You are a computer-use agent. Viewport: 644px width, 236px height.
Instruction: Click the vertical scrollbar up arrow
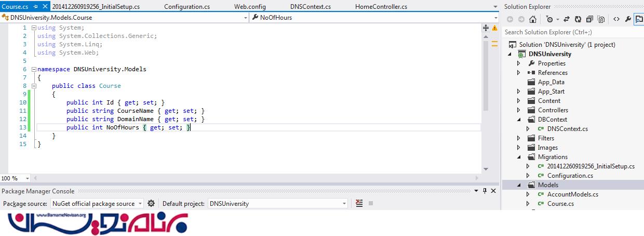[x=486, y=37]
